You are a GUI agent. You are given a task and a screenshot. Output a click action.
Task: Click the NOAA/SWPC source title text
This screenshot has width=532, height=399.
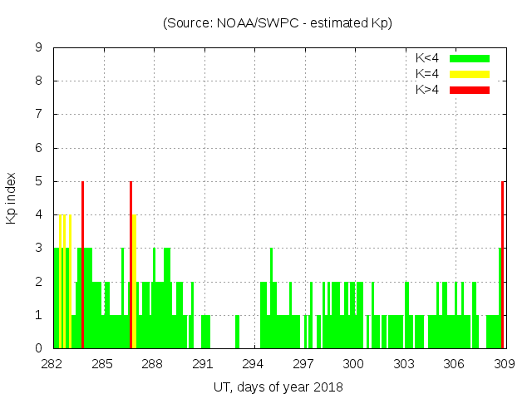click(278, 23)
